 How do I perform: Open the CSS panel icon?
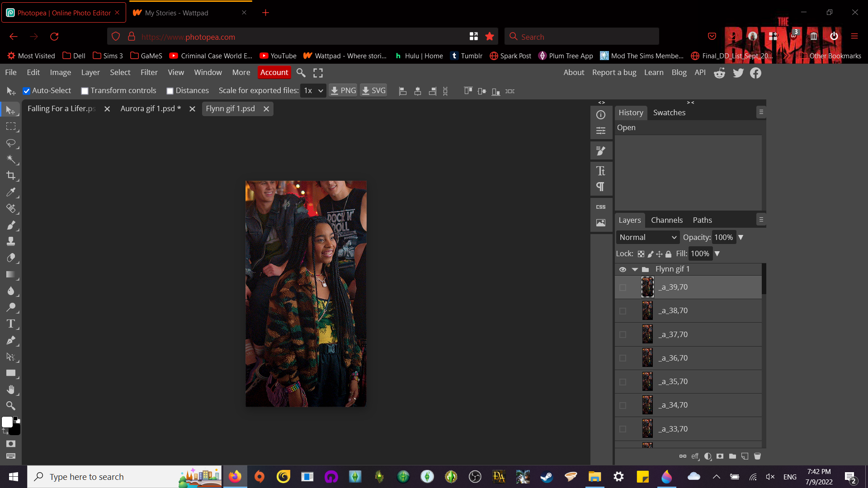[x=601, y=207]
